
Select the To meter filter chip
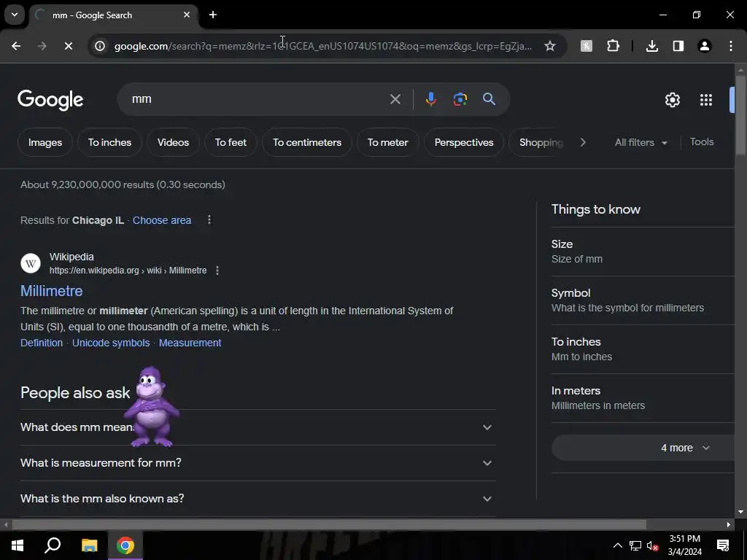(388, 142)
